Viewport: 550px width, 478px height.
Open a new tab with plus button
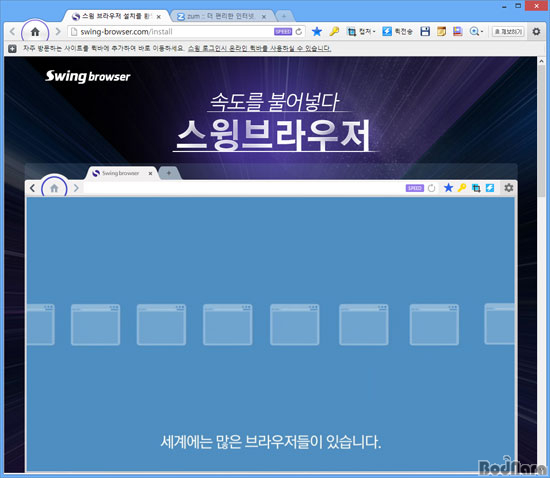284,16
